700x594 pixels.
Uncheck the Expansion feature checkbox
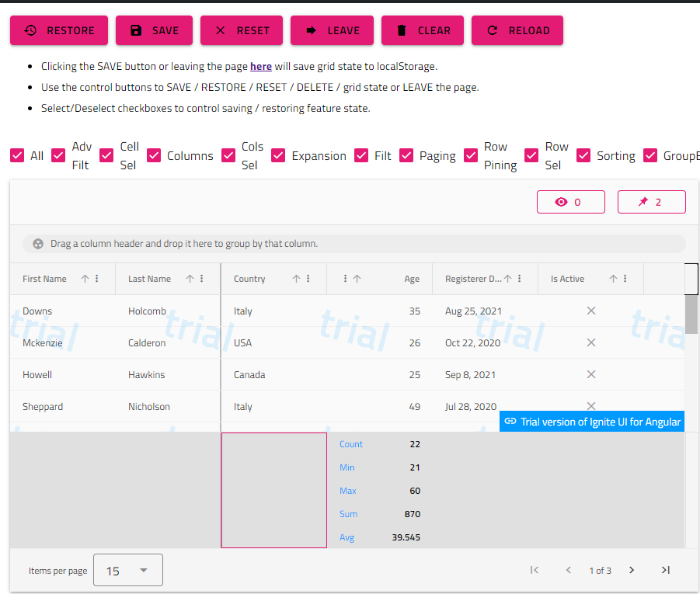click(278, 155)
